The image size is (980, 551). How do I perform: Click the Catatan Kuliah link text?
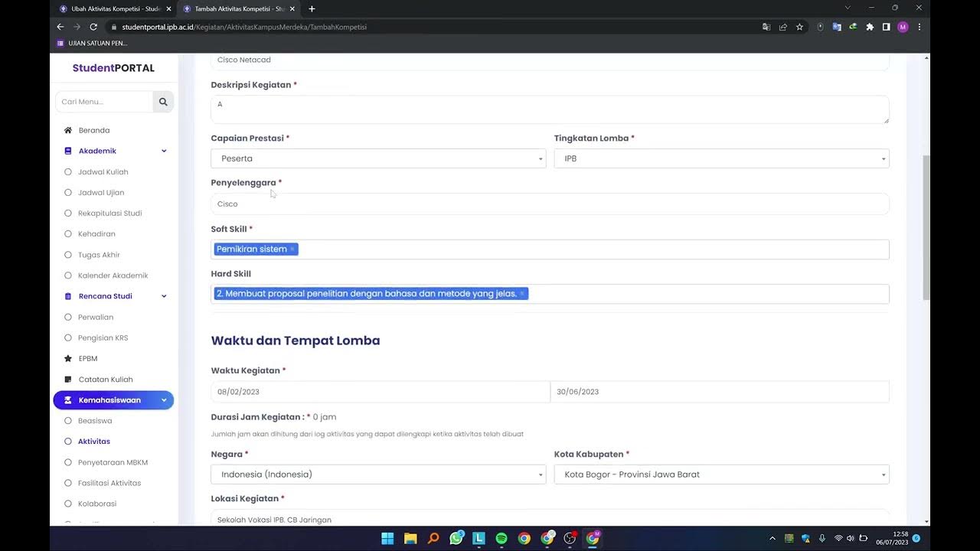106,380
